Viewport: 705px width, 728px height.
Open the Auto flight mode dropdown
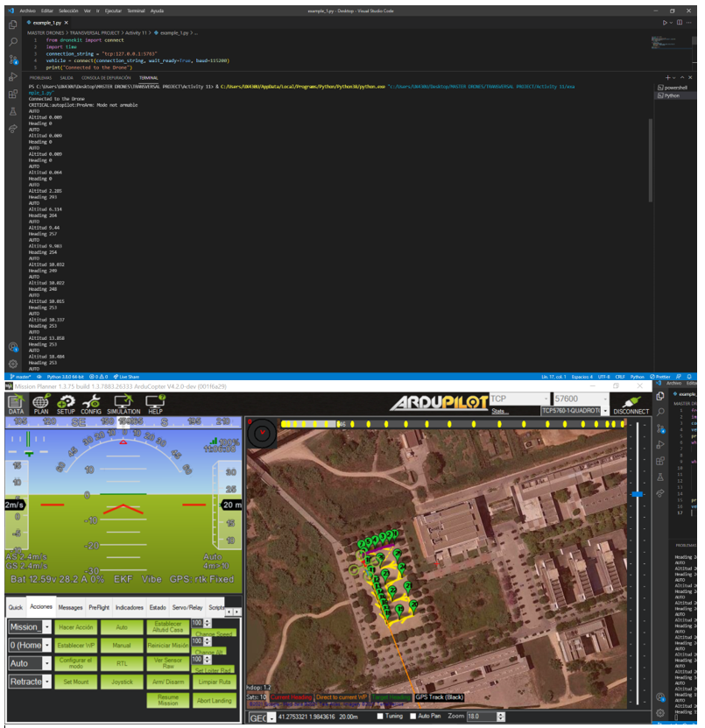[46, 664]
